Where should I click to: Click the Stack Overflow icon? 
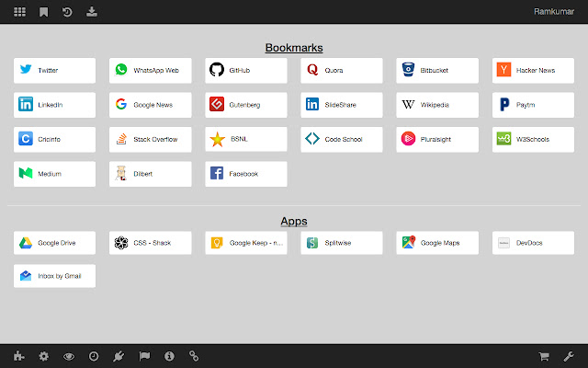coord(121,139)
